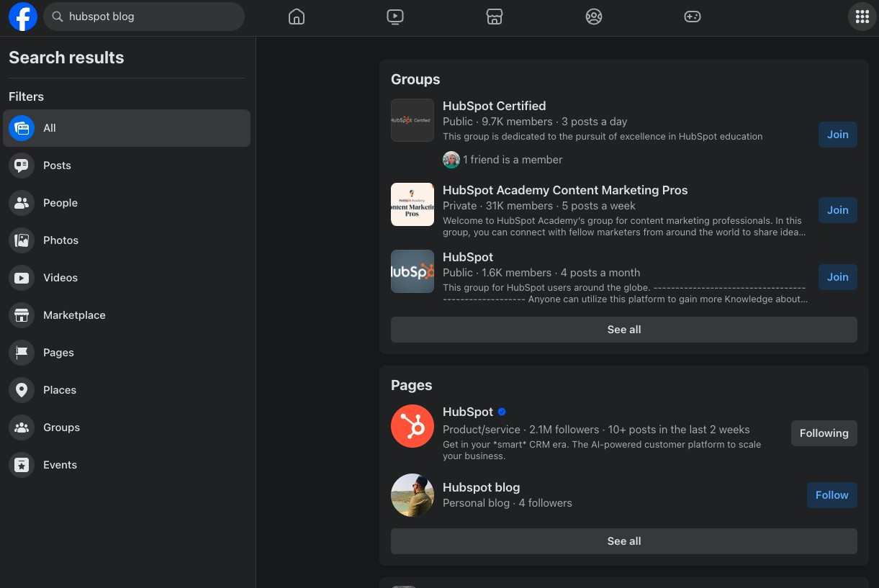The width and height of the screenshot is (879, 588).
Task: Follow the Hubspot blog page
Action: tap(832, 495)
